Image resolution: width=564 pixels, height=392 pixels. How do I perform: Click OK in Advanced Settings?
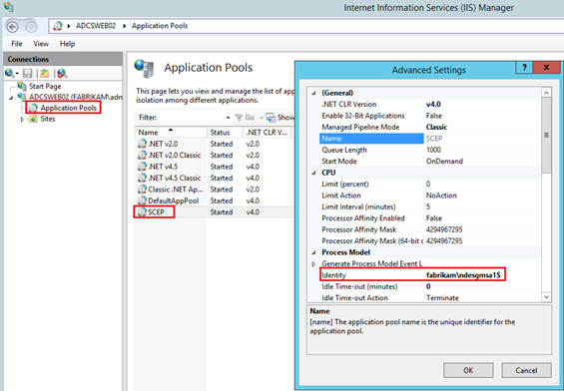[x=468, y=370]
